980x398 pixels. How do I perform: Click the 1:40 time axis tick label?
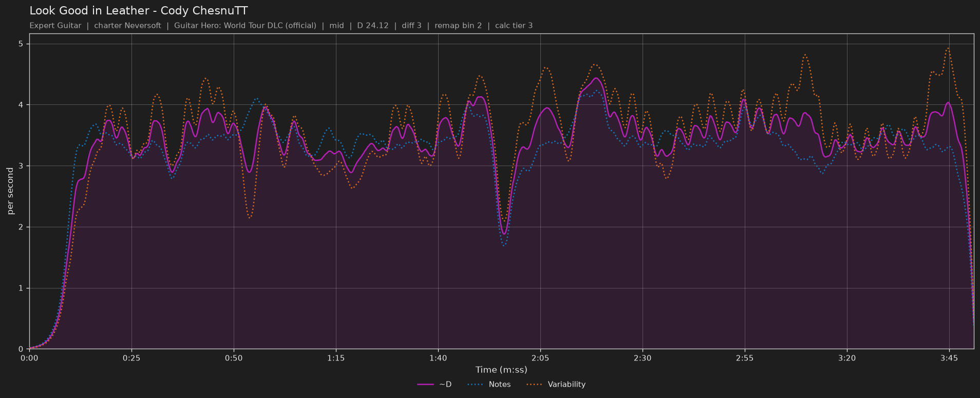438,358
